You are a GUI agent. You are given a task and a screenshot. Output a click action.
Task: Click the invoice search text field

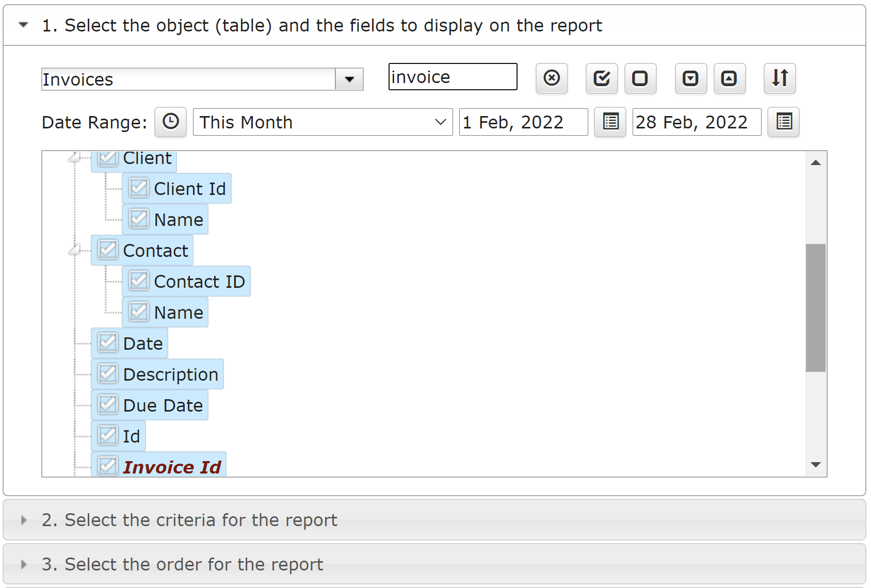(453, 77)
